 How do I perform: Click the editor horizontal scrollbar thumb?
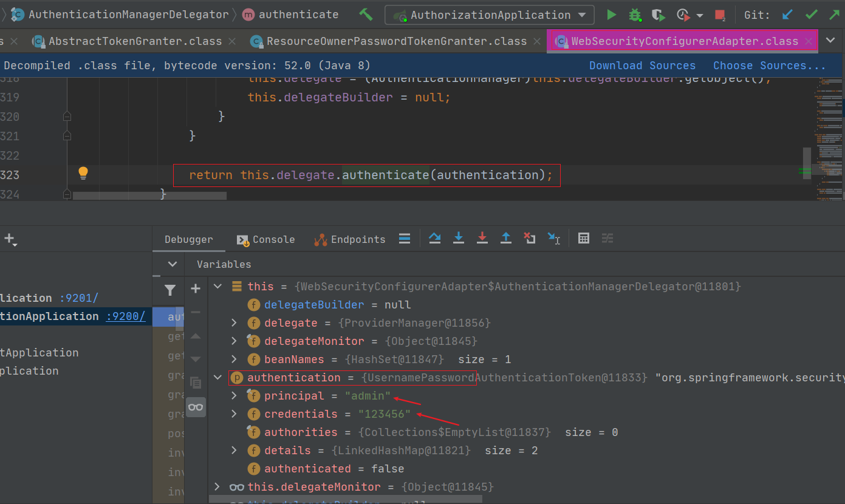pos(149,196)
